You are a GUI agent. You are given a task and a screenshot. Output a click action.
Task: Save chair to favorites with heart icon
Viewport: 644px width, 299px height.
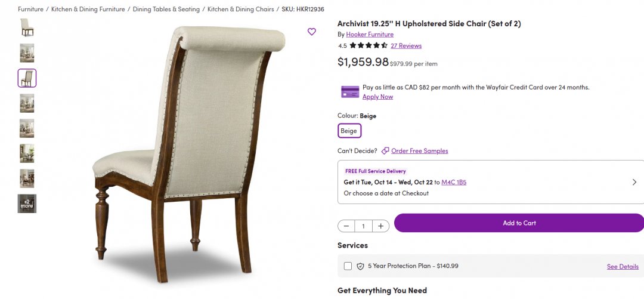pyautogui.click(x=312, y=32)
